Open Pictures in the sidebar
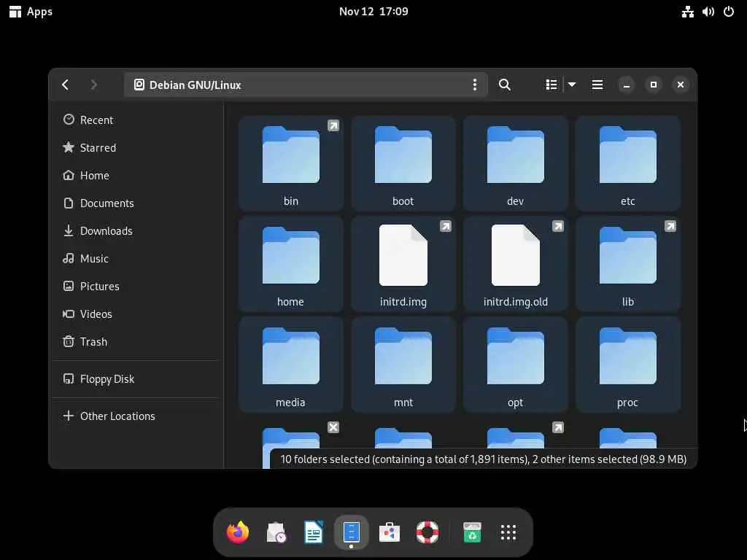This screenshot has height=560, width=747. (136, 286)
